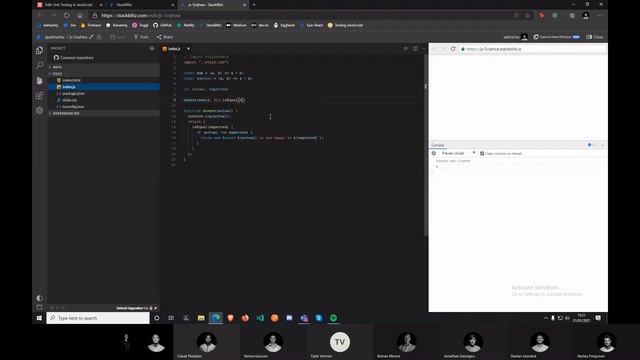Click the split editor icon above code
The image size is (640, 360).
tap(415, 49)
